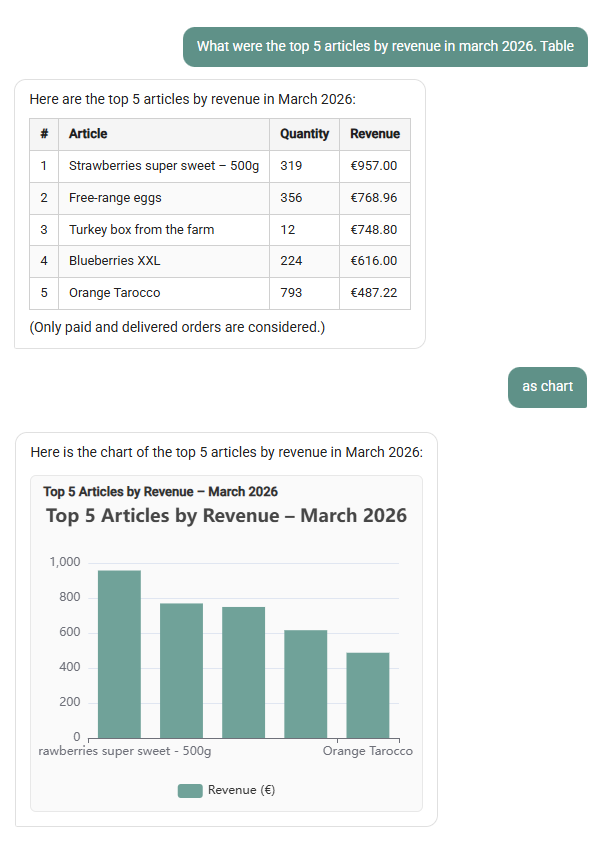
Task: Select the '#' column header
Action: [x=44, y=134]
